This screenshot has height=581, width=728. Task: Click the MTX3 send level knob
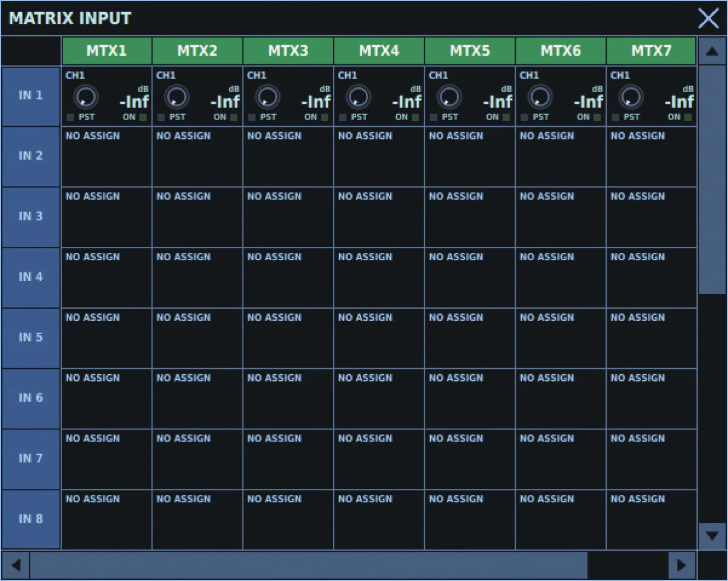coord(268,96)
